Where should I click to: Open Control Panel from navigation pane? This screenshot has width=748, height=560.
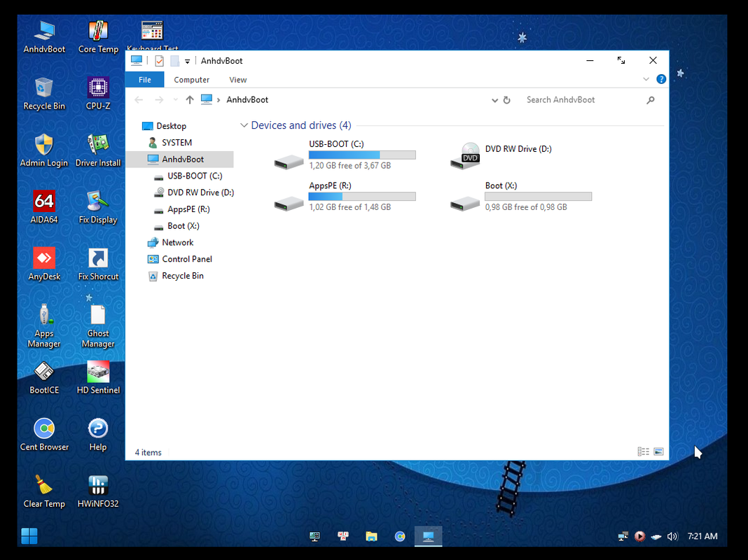pyautogui.click(x=180, y=259)
